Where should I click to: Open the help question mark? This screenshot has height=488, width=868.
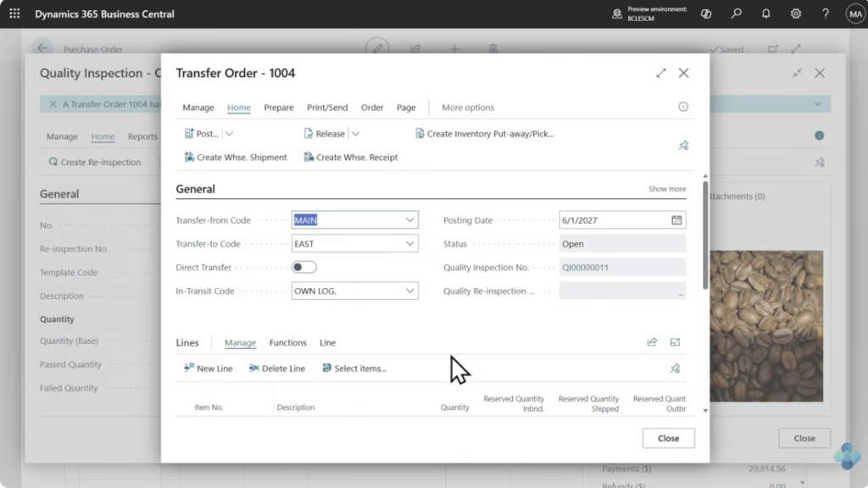826,14
